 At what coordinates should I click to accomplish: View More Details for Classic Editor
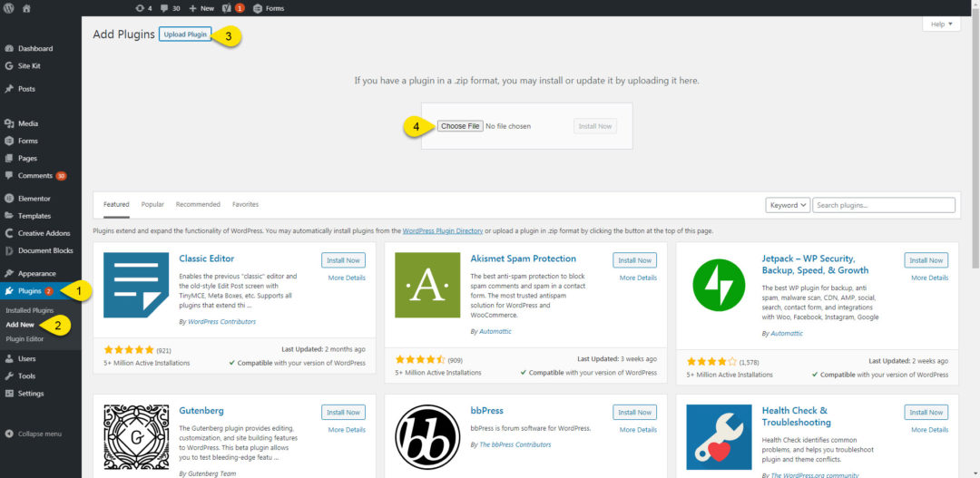pos(347,278)
